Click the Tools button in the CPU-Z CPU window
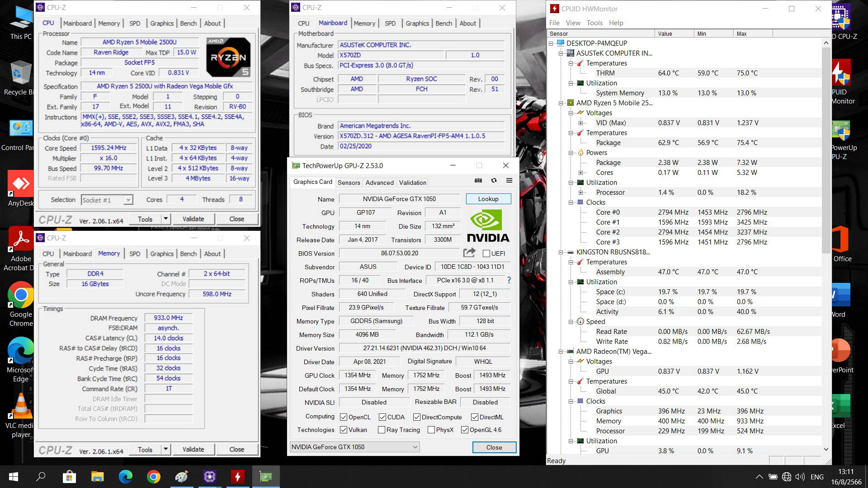The height and width of the screenshot is (488, 868). pos(145,219)
